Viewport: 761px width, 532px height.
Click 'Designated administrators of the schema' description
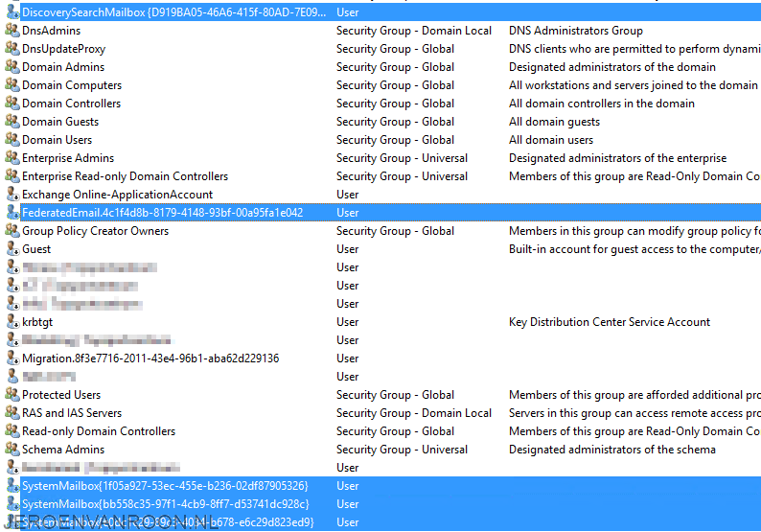click(612, 449)
